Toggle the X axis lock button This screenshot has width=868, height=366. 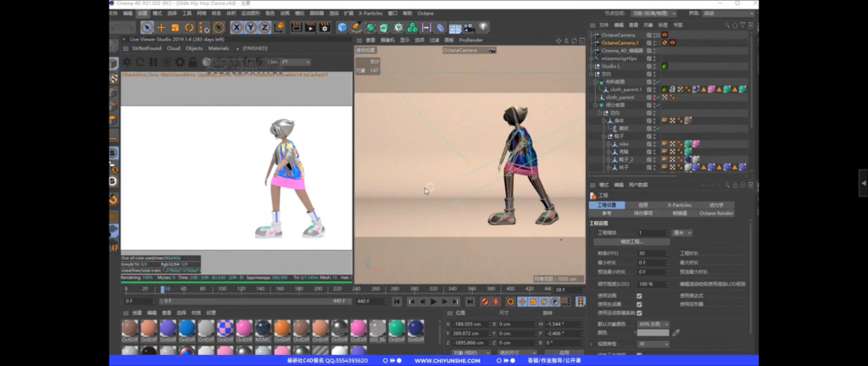(236, 28)
